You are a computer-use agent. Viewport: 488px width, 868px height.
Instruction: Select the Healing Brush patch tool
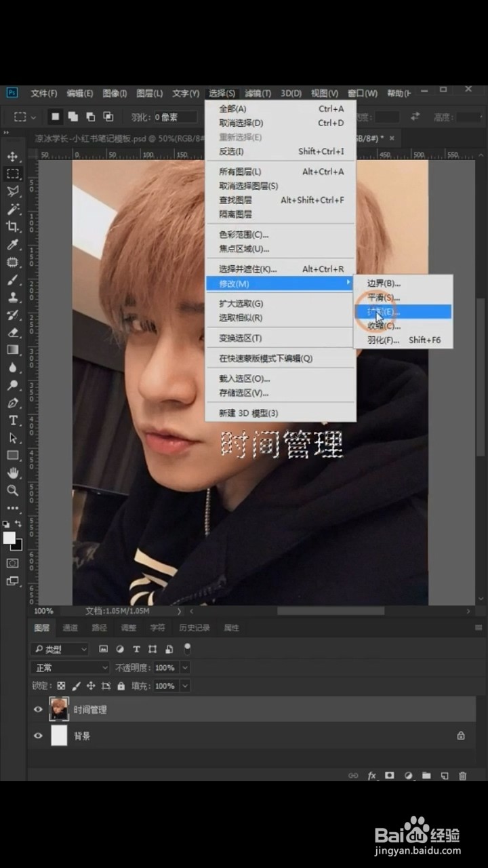pos(13,262)
